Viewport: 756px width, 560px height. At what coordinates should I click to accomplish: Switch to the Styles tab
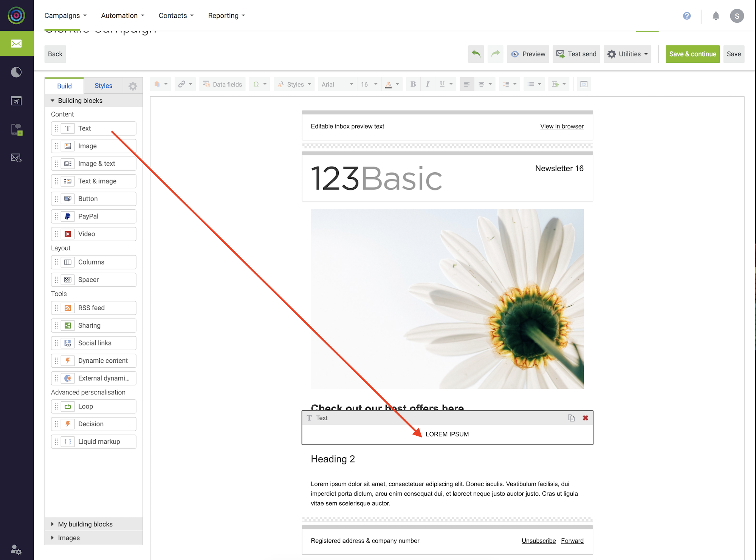[x=103, y=86]
